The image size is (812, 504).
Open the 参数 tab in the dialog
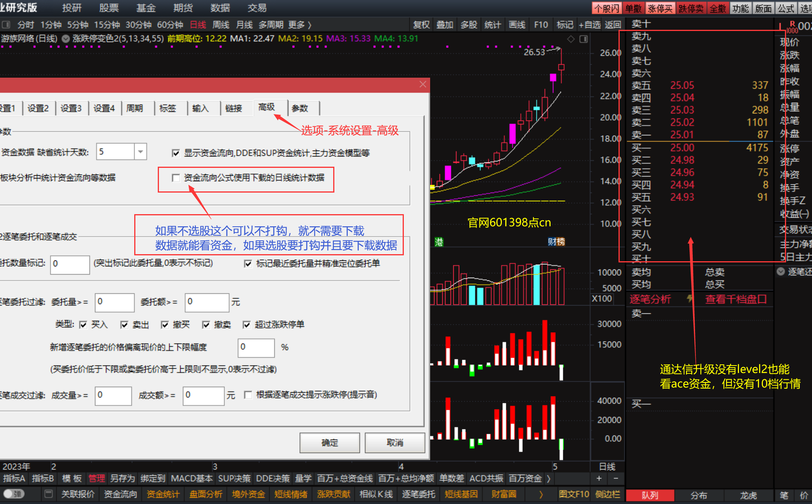click(x=300, y=108)
